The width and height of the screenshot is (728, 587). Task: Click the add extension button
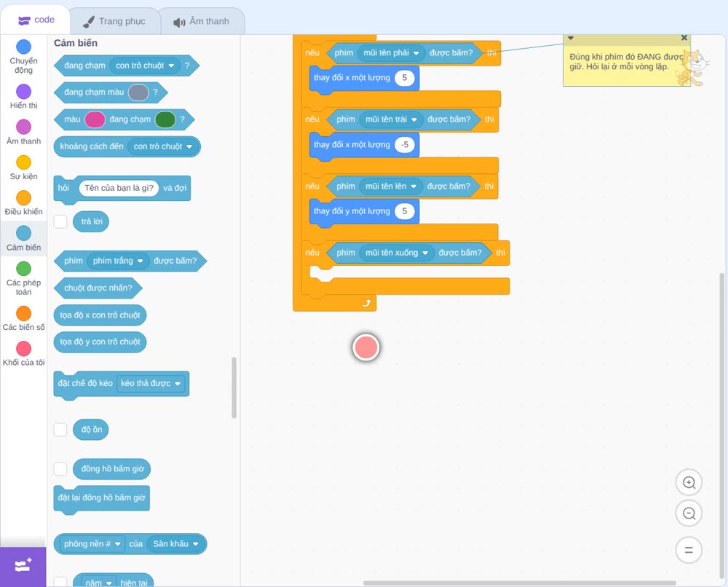click(23, 567)
